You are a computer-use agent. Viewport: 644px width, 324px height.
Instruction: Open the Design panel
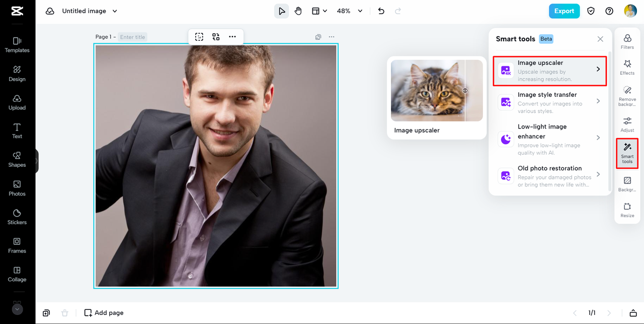tap(17, 74)
